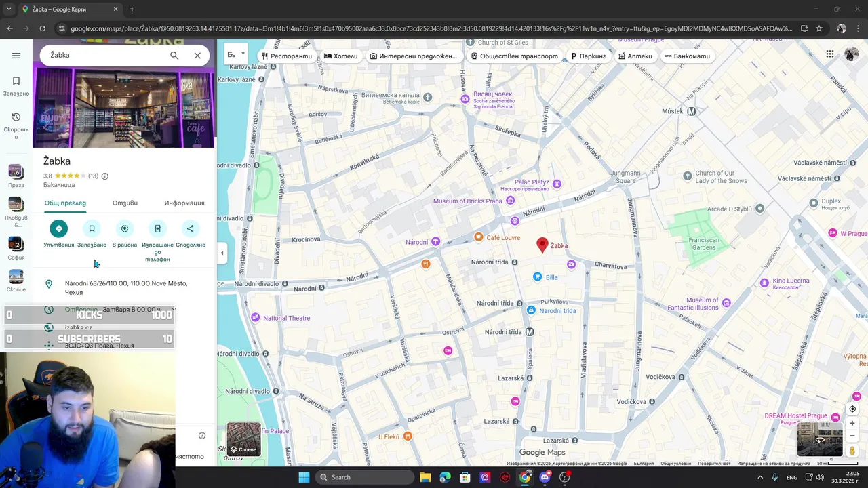Click the Directions (Упътвания) button

point(59,229)
